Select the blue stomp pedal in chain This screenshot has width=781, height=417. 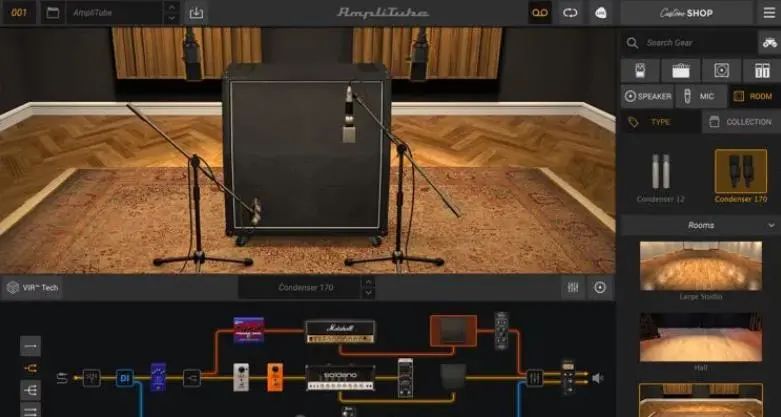(x=158, y=377)
